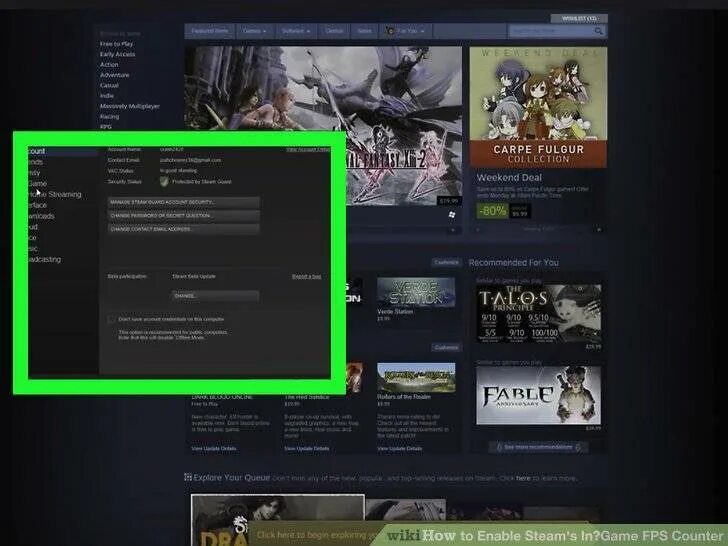Browse the Adventure genre
728x546 pixels.
(x=115, y=75)
